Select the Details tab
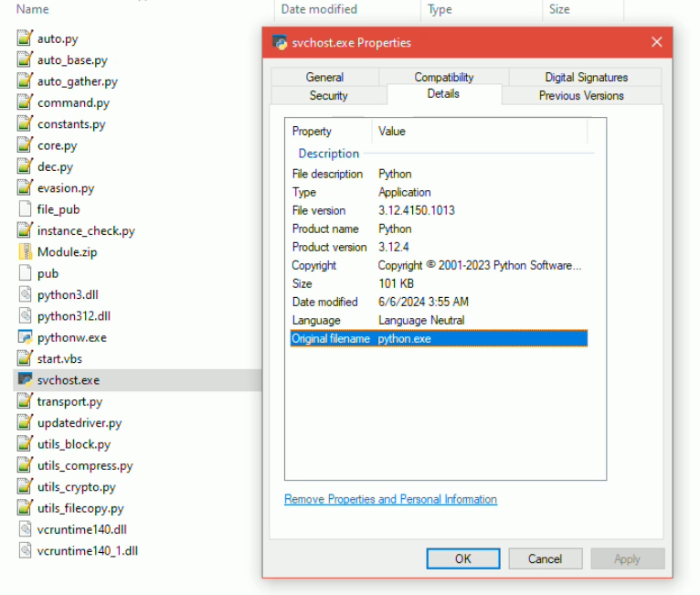Screen dimensions: 700x595 [443, 94]
